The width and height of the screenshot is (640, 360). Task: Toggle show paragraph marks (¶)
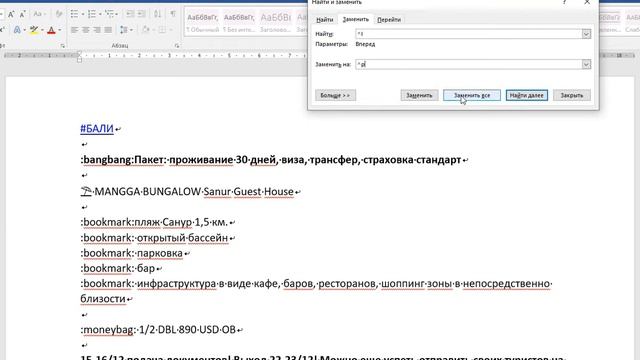click(x=173, y=14)
